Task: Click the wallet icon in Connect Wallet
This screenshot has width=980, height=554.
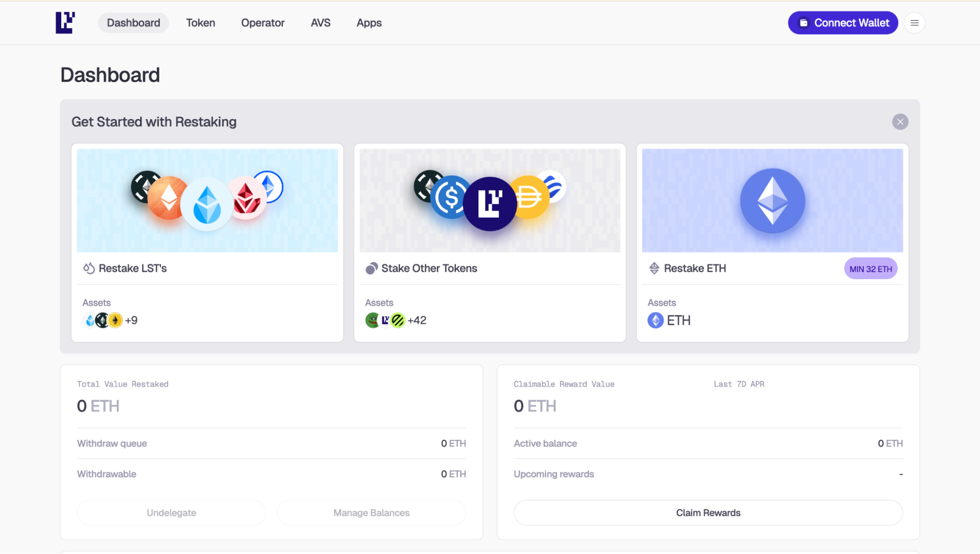Action: (x=804, y=23)
